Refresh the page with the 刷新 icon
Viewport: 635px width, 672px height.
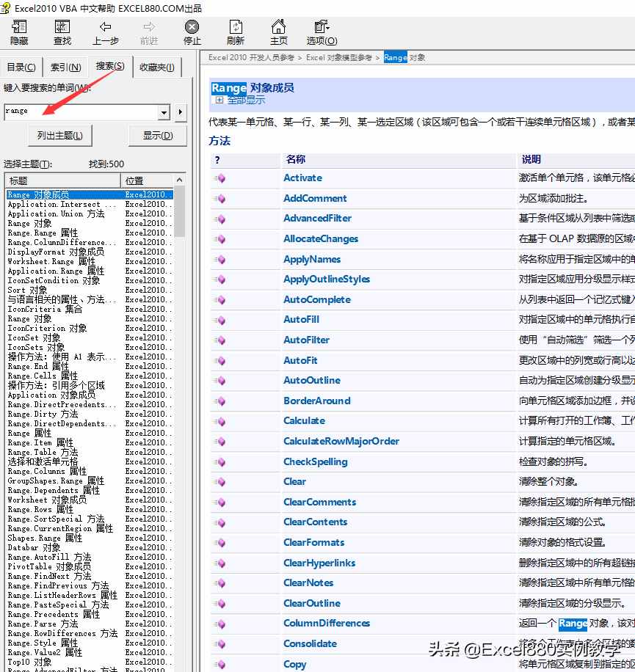click(x=236, y=27)
